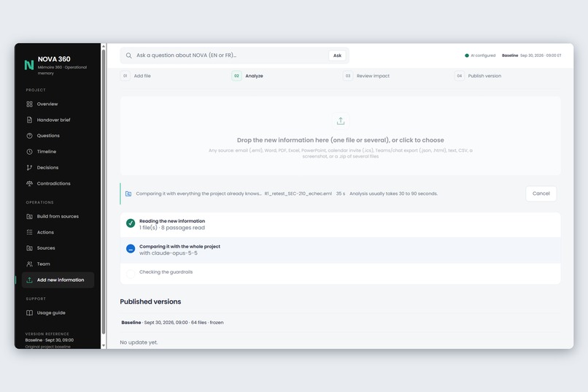Click green checkmark for Reading the new information
The height and width of the screenshot is (392, 588).
tap(131, 223)
